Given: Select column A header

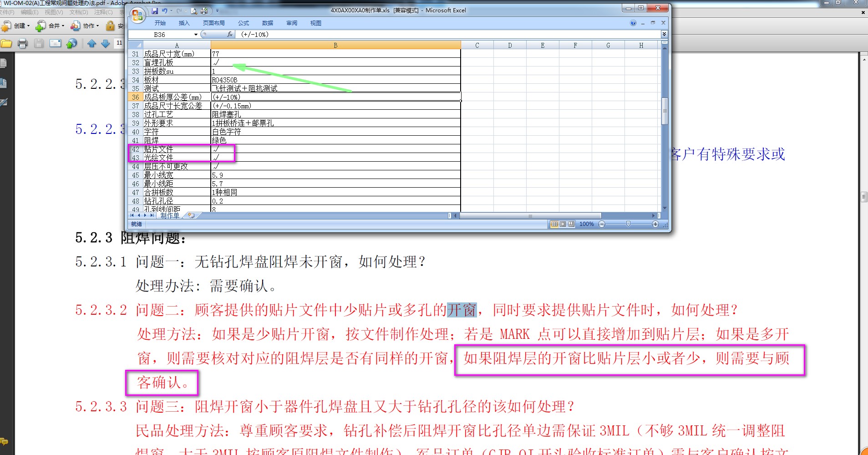Looking at the screenshot, I should [177, 45].
